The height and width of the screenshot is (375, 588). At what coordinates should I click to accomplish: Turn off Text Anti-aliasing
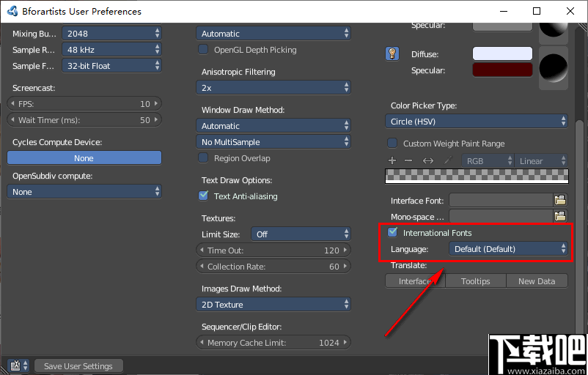point(204,196)
